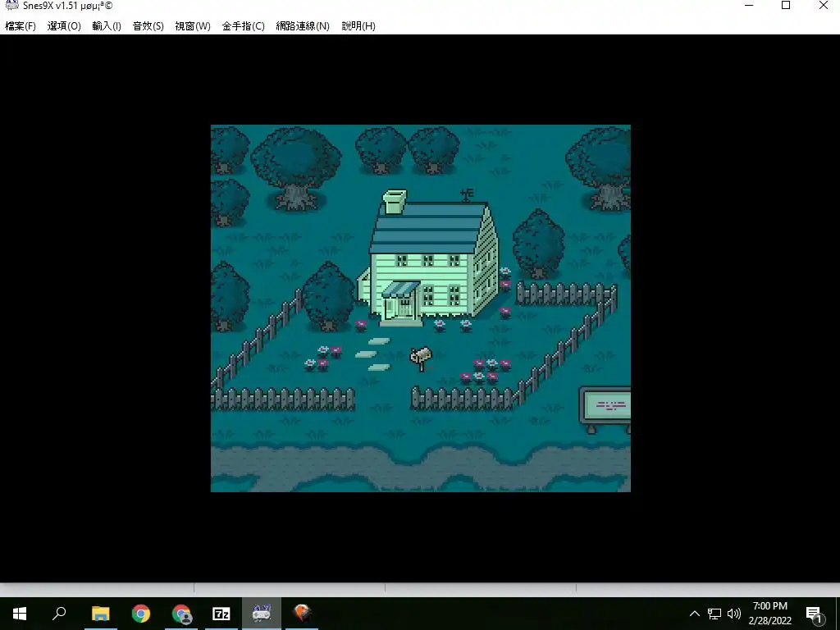
Task: Open Chrome with profile badge on taskbar
Action: 181,614
